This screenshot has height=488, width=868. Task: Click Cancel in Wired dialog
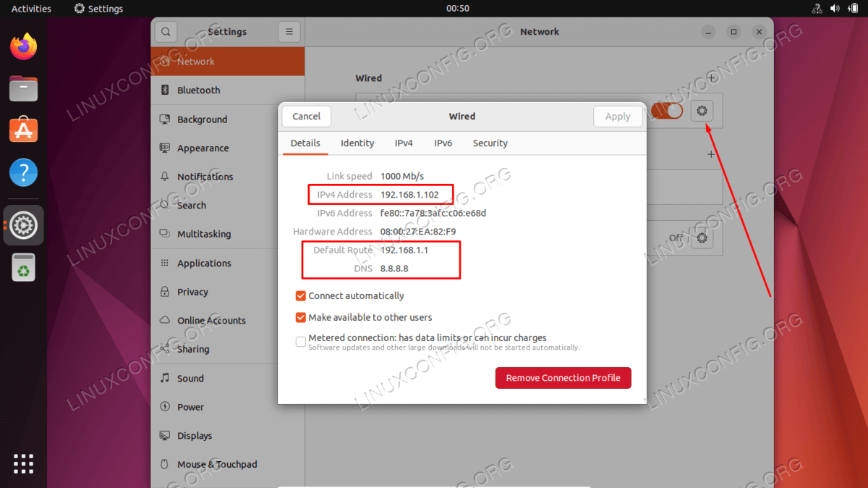click(x=307, y=117)
